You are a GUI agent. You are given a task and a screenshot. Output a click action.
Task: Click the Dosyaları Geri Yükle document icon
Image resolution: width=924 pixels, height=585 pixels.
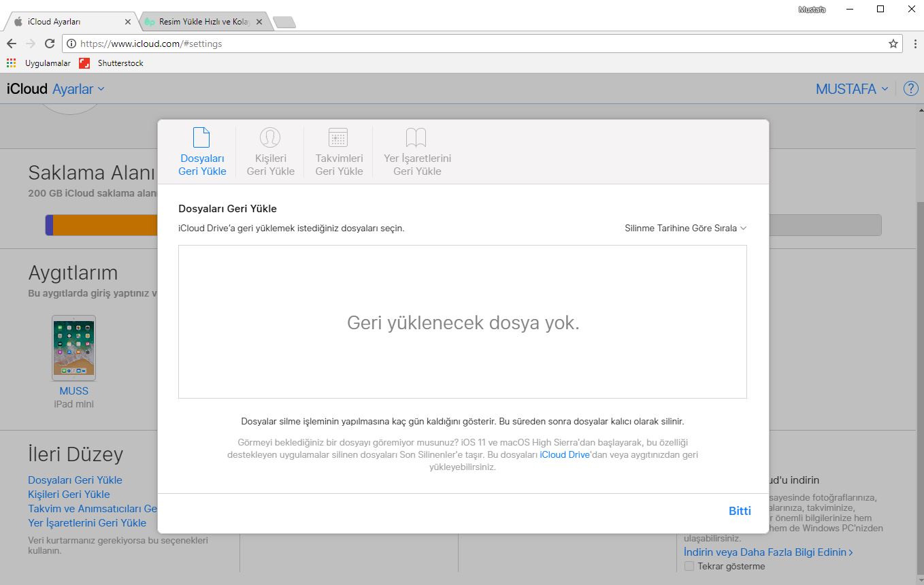point(201,138)
